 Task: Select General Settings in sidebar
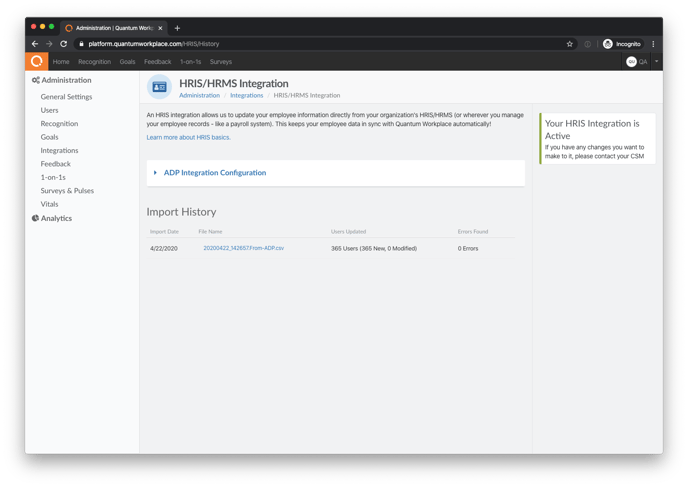(66, 97)
